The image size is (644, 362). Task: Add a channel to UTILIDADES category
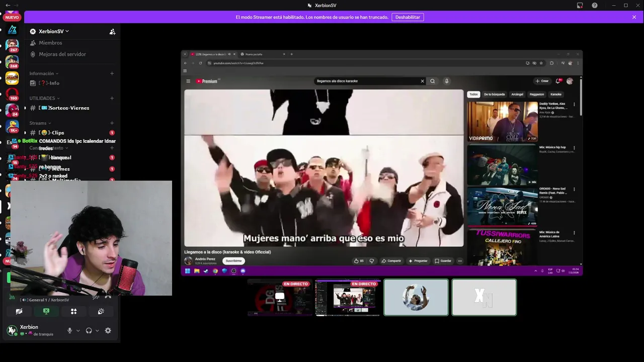pyautogui.click(x=112, y=98)
